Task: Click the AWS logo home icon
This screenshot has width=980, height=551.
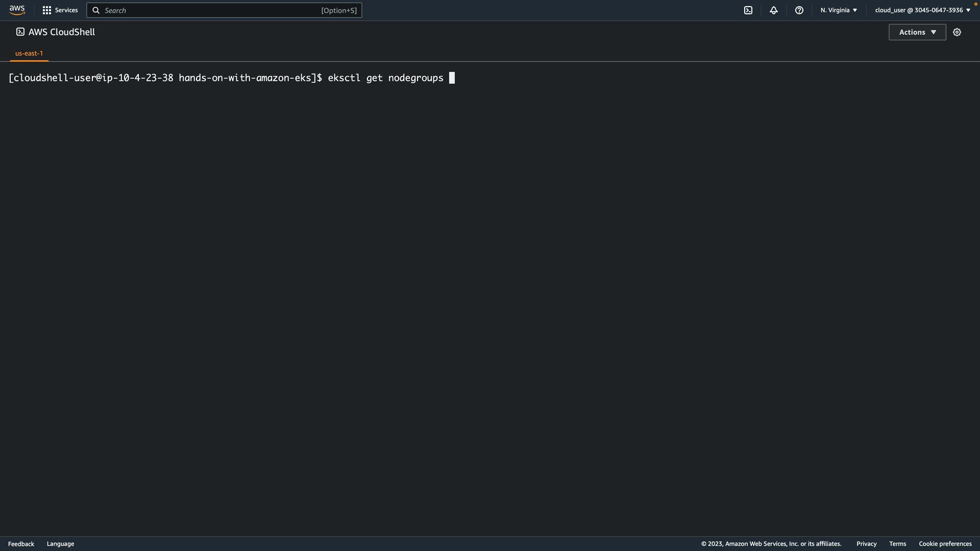Action: 17,10
